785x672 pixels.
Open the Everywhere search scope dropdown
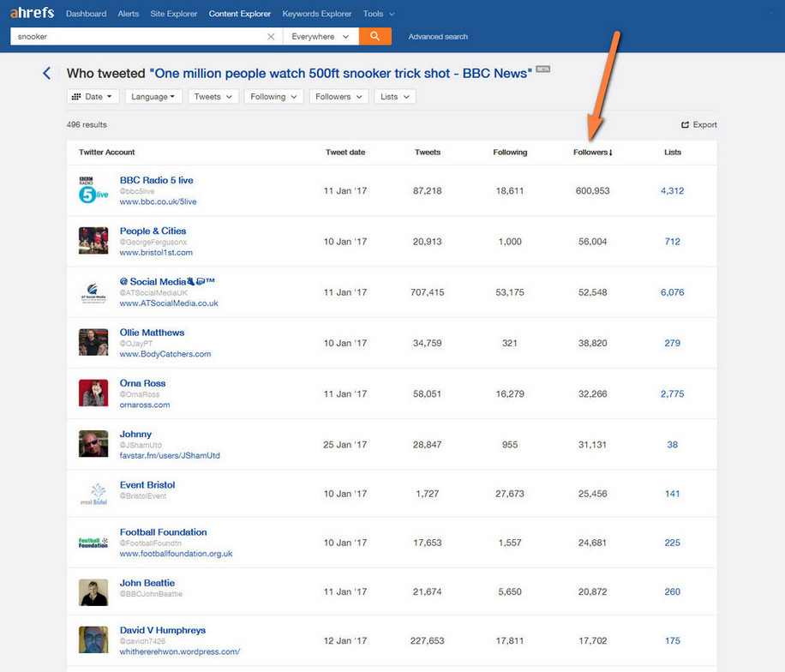[x=321, y=37]
